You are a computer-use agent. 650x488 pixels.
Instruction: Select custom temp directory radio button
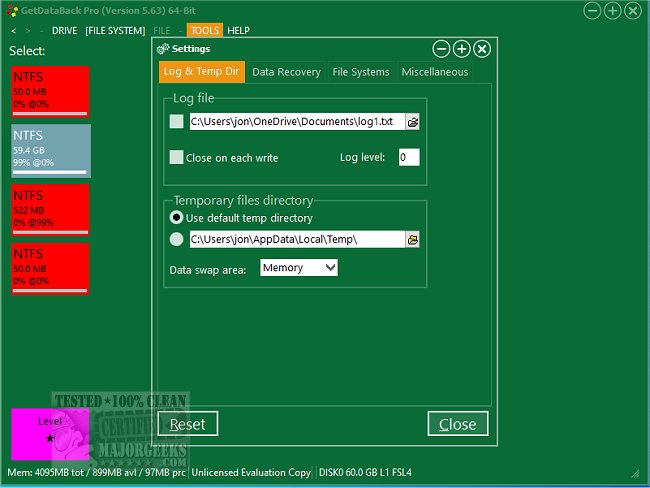177,239
